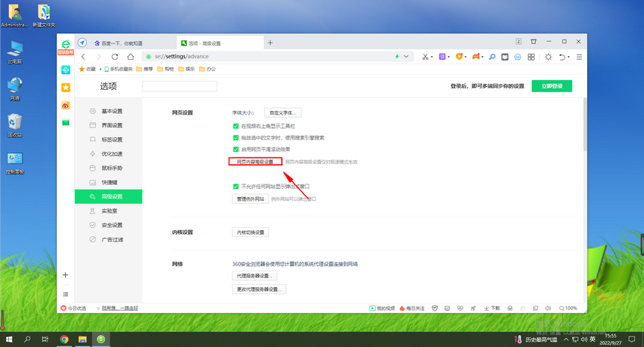Image resolution: width=644 pixels, height=347 pixels.
Task: Toggle 不允许任何网站显示弹出式窗口 checkbox
Action: pos(235,186)
